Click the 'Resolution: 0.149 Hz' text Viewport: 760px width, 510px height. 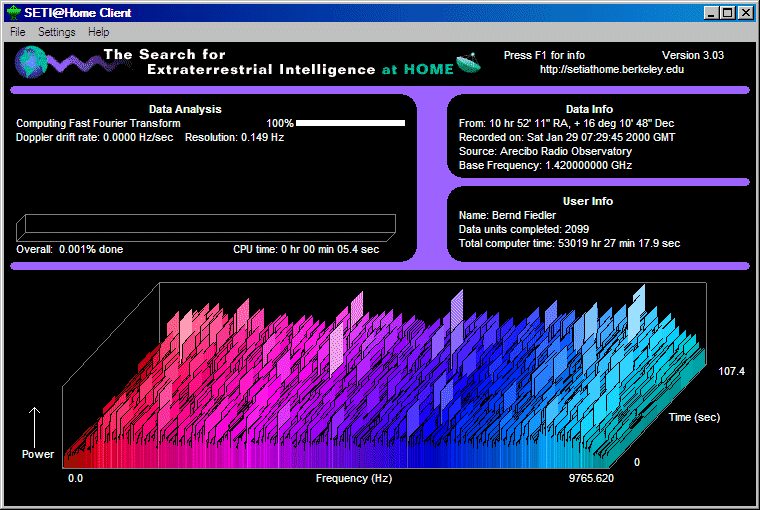pos(234,137)
